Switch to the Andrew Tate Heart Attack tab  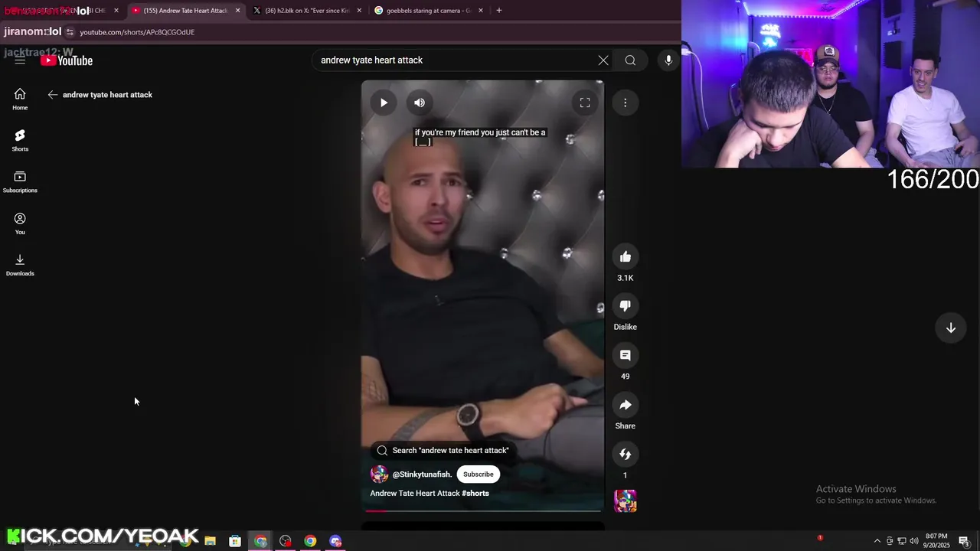tap(186, 11)
